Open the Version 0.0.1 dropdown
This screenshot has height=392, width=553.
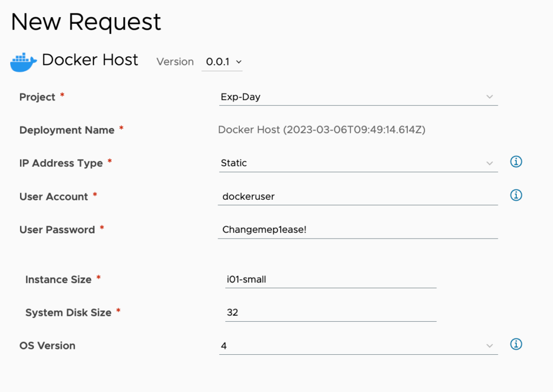click(x=222, y=62)
